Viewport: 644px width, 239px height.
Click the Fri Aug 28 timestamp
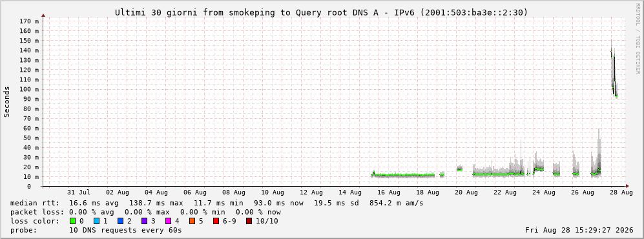point(579,230)
